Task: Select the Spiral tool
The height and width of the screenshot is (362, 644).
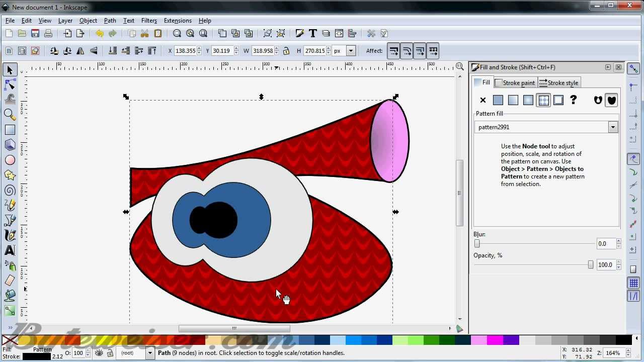Action: (x=10, y=190)
